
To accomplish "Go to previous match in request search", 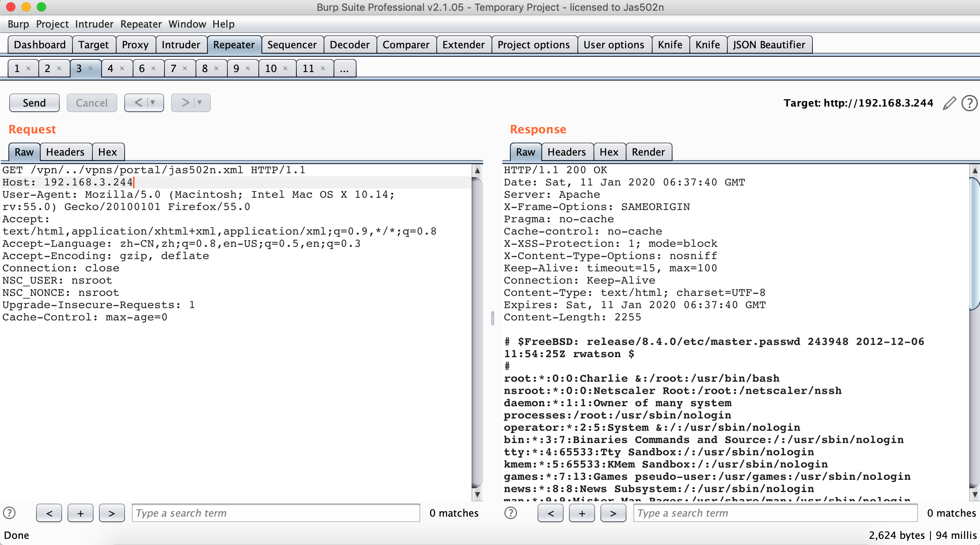I will click(x=49, y=513).
